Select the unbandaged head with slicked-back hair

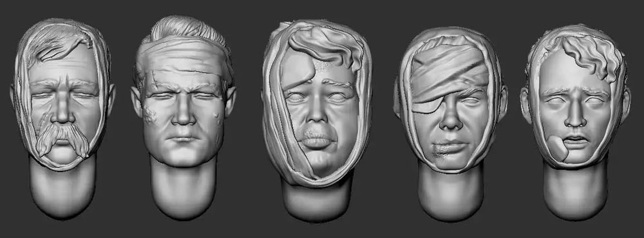point(183,117)
